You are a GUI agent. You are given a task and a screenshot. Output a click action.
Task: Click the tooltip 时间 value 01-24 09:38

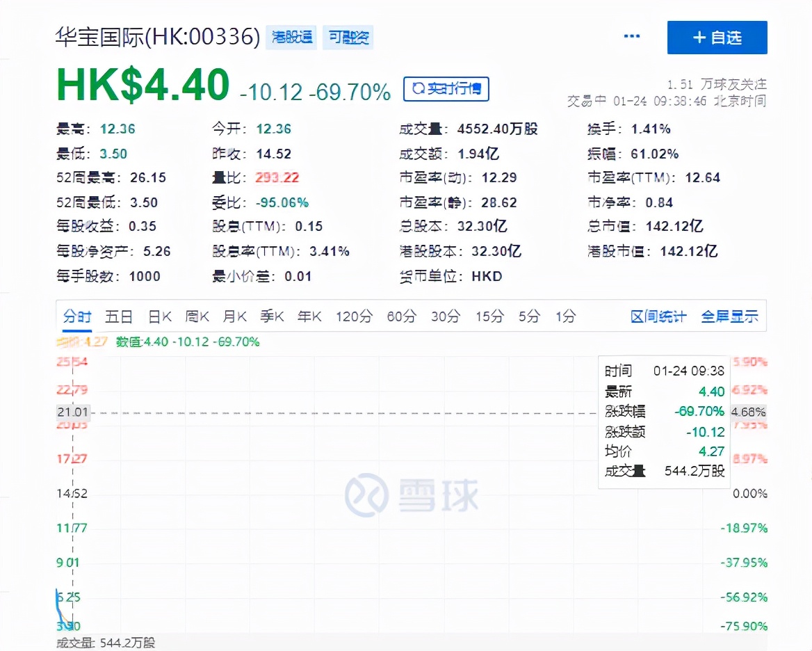[689, 371]
